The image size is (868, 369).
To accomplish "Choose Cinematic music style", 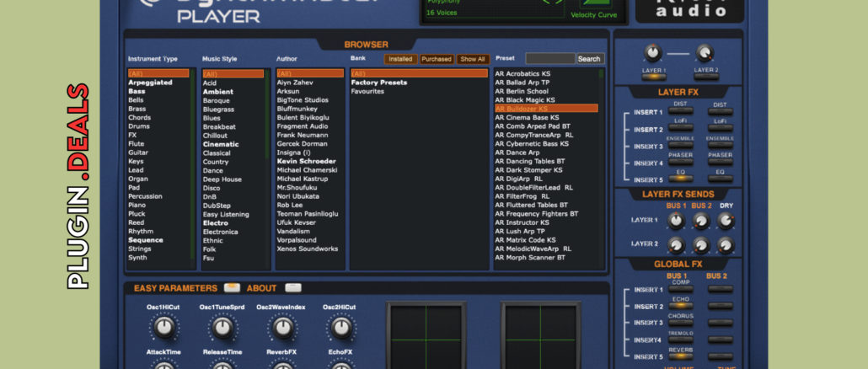I will (221, 144).
